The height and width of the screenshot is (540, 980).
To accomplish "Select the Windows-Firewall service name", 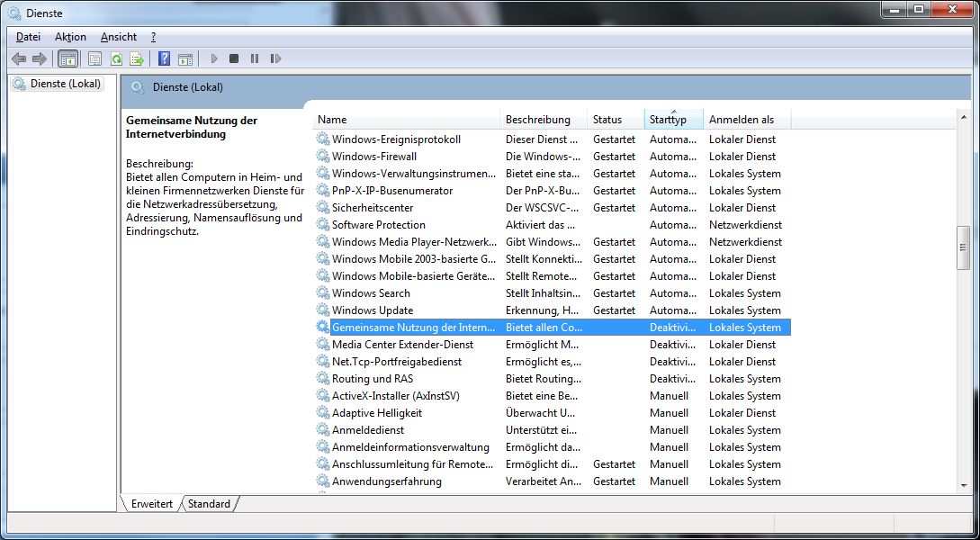I will click(374, 157).
